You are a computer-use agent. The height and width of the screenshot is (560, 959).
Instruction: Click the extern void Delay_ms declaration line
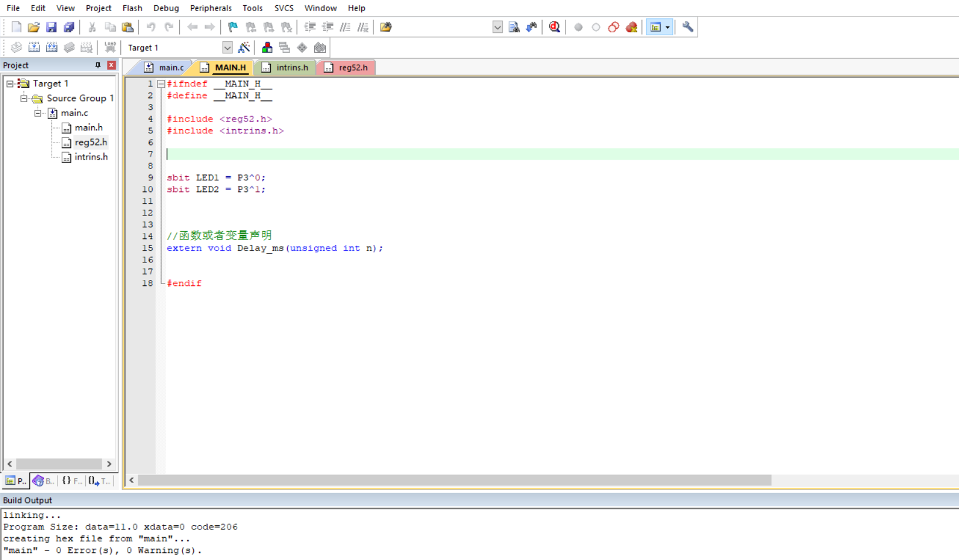pos(275,248)
